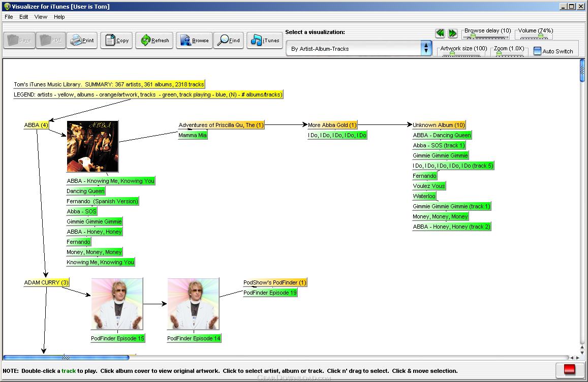Viewport: 588px width, 382px height.
Task: Click the library SUMMARY label
Action: (x=109, y=84)
